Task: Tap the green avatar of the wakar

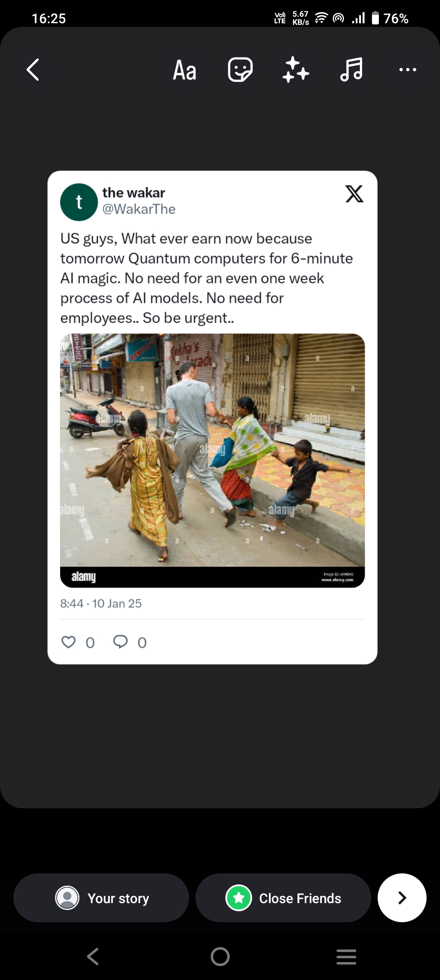Action: tap(79, 202)
